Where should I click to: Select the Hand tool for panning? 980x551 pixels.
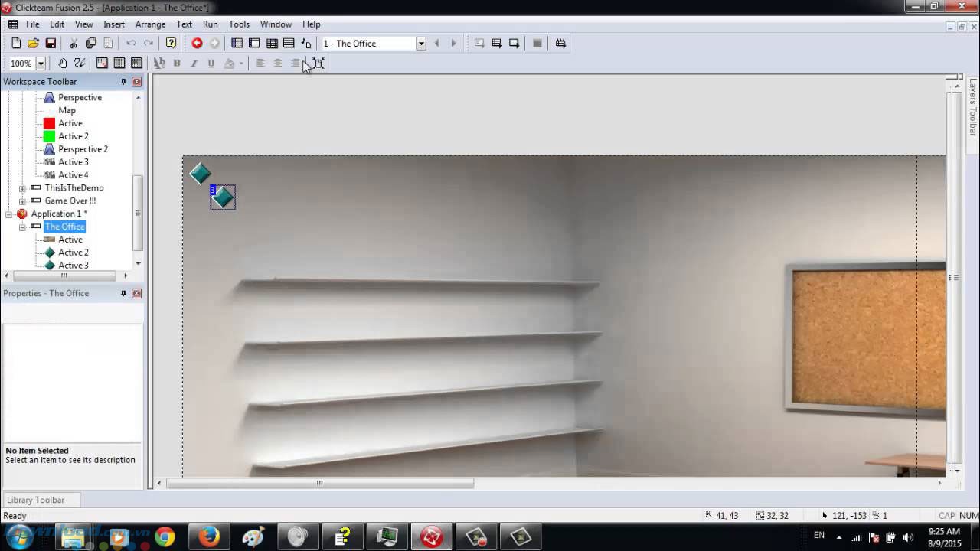point(62,63)
